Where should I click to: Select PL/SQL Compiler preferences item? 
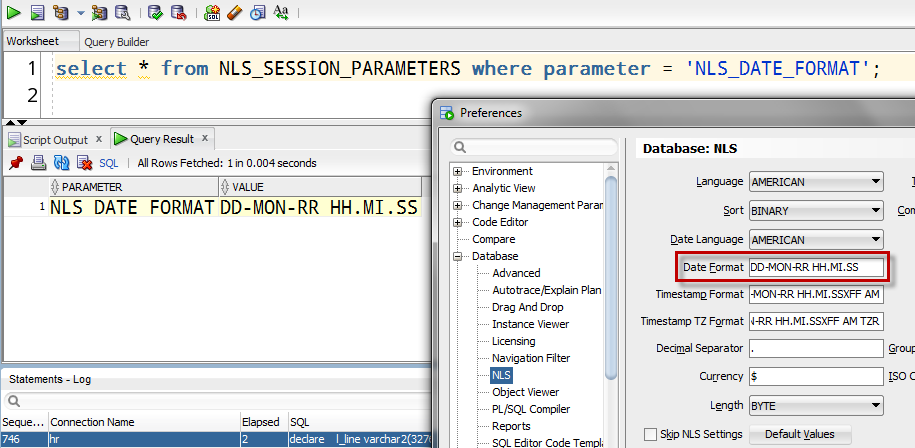[x=531, y=409]
